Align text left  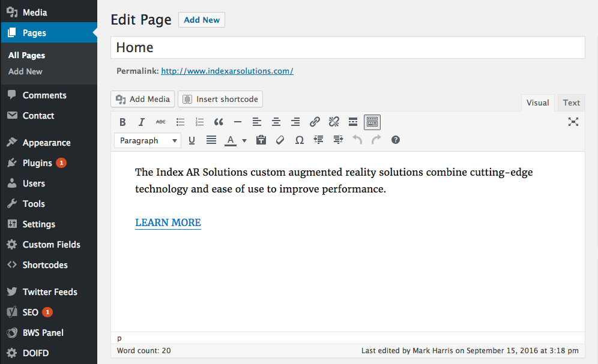256,122
